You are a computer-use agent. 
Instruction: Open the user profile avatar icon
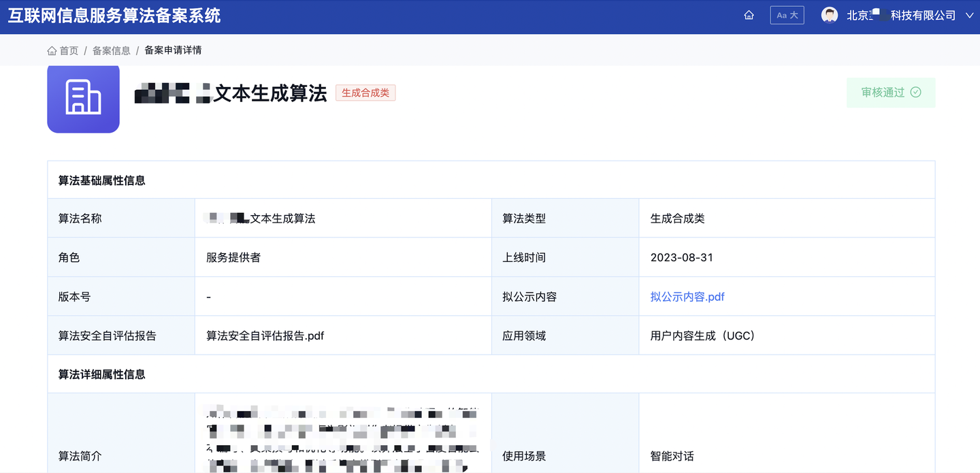(829, 14)
